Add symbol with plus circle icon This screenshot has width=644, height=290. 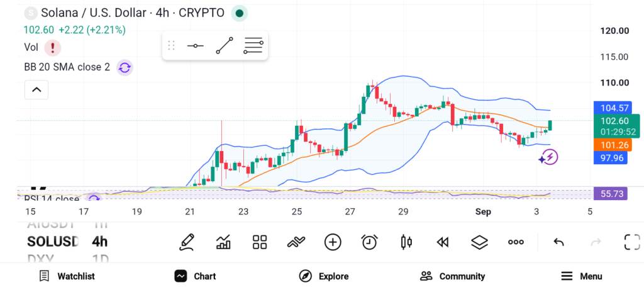click(333, 242)
